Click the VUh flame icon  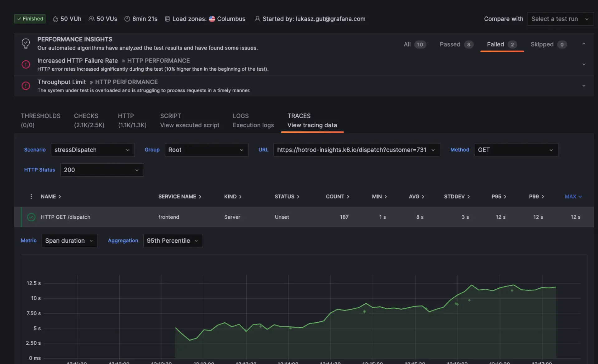[55, 19]
